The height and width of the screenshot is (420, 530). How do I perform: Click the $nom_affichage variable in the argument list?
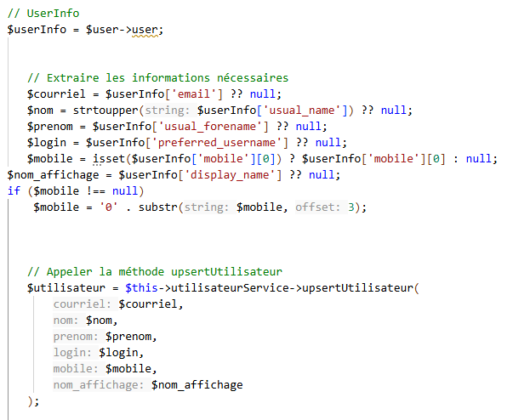pos(197,385)
